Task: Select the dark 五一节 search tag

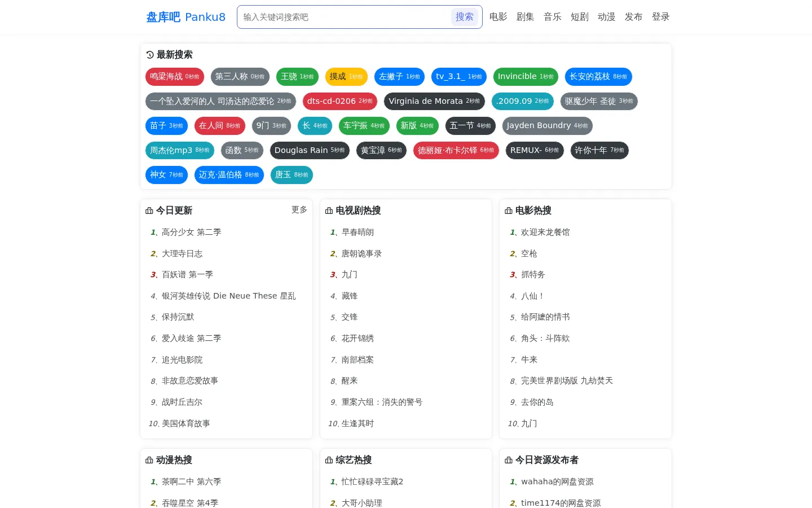Action: tap(470, 126)
